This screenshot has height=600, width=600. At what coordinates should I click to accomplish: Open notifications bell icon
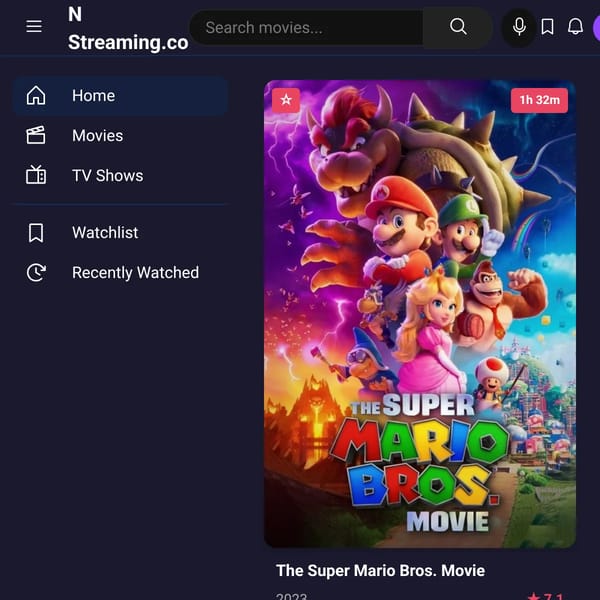[x=575, y=27]
